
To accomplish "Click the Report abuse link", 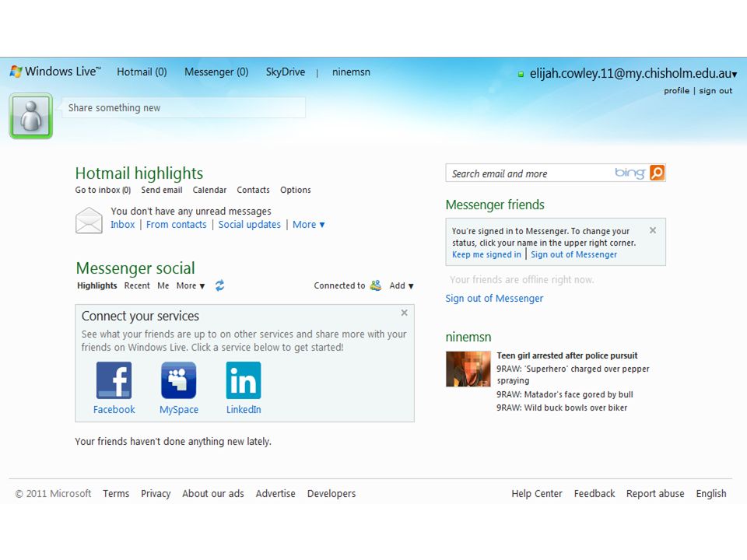I will (655, 494).
